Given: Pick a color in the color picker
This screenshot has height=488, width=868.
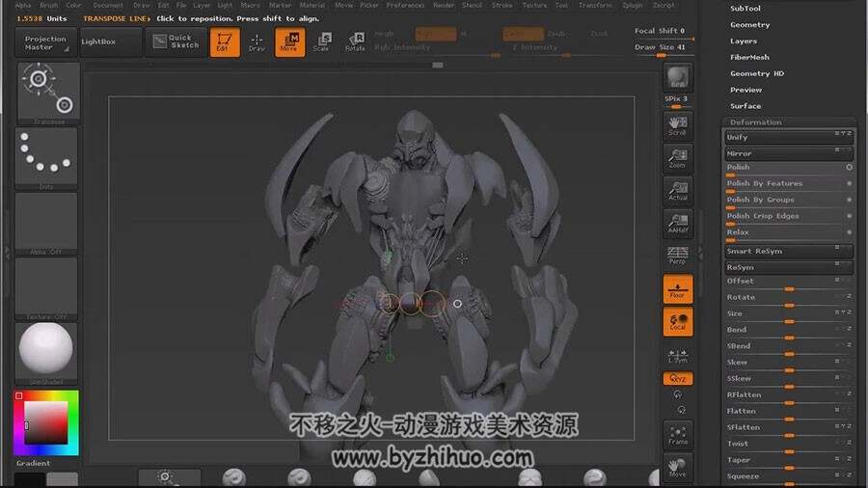Looking at the screenshot, I should click(x=46, y=423).
